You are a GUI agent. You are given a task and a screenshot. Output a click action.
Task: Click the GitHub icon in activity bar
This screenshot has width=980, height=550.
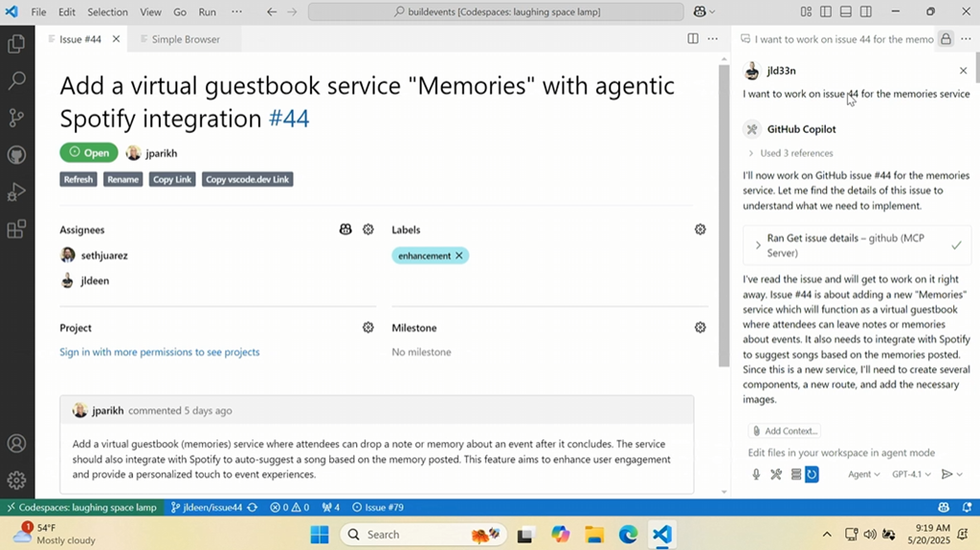16,155
